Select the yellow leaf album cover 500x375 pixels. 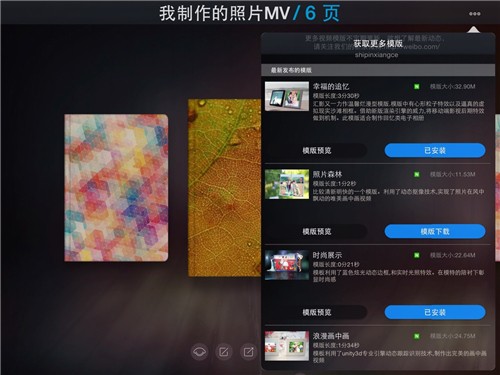point(225,188)
